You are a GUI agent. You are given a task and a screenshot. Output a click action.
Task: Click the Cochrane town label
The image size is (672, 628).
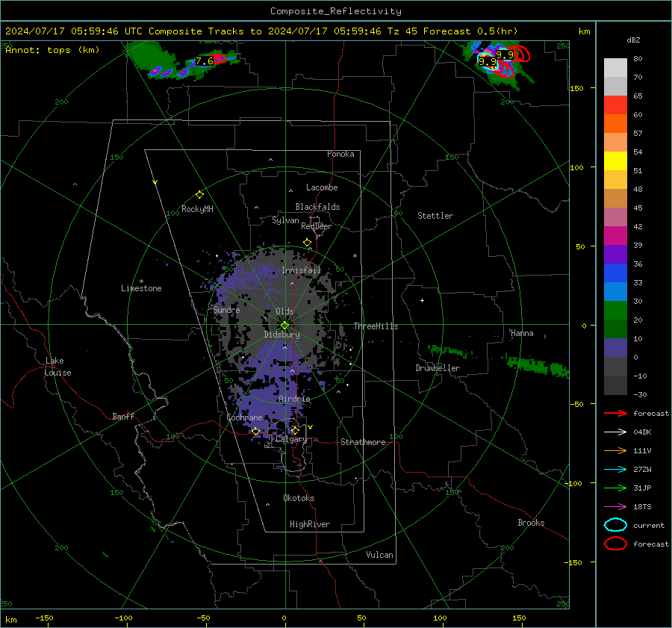coord(244,417)
